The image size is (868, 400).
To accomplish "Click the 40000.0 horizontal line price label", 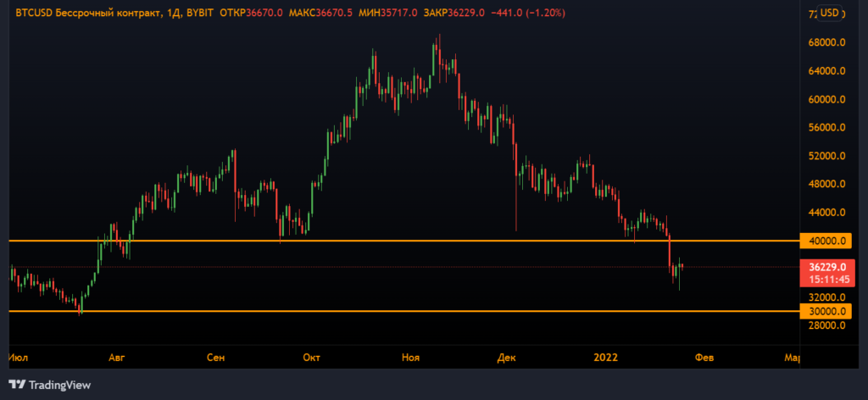I will (826, 241).
